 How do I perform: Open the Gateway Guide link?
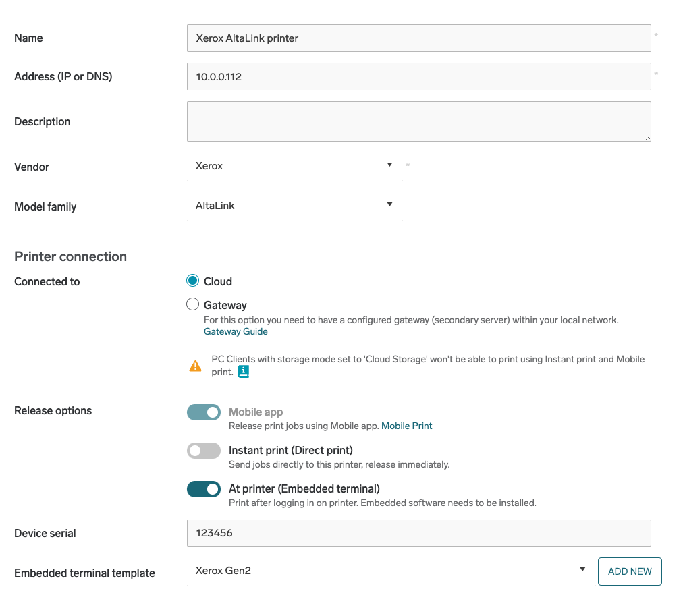coord(236,332)
